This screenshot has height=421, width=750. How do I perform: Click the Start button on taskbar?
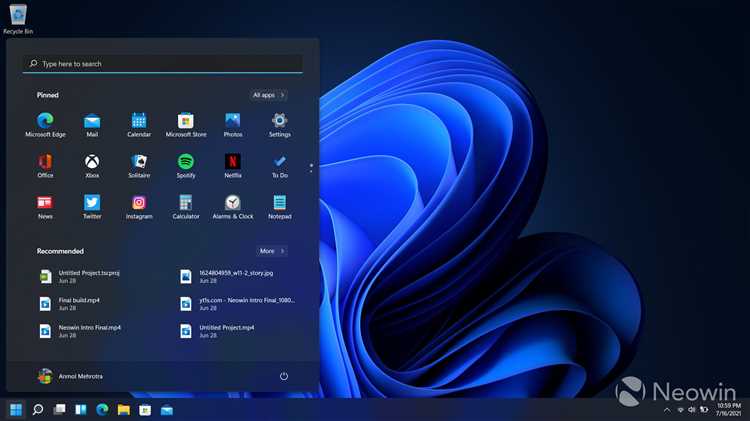click(16, 410)
